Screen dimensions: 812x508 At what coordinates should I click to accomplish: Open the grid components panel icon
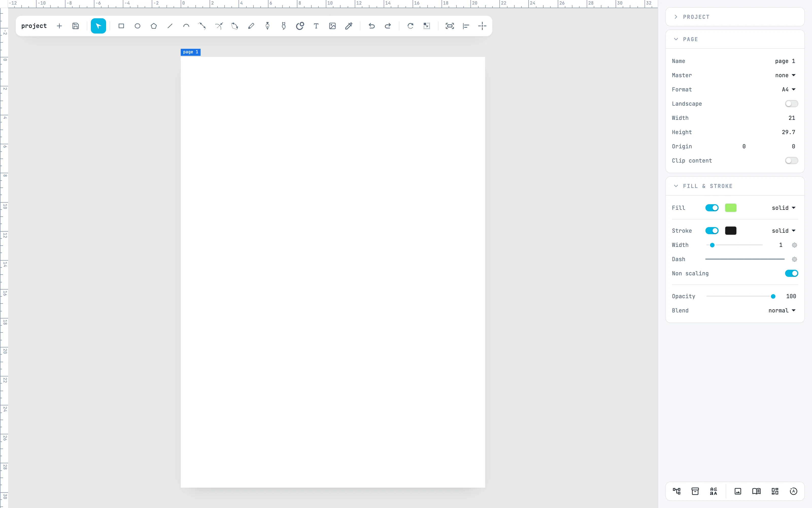click(x=775, y=491)
